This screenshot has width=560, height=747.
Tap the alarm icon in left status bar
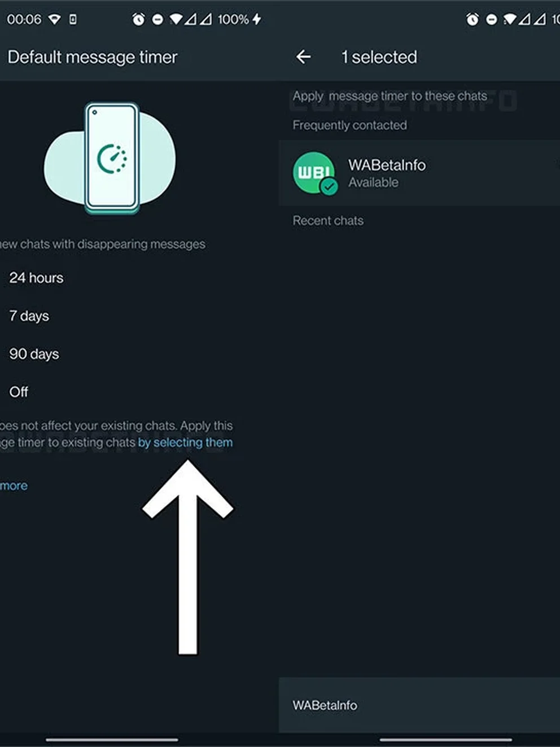(x=138, y=19)
